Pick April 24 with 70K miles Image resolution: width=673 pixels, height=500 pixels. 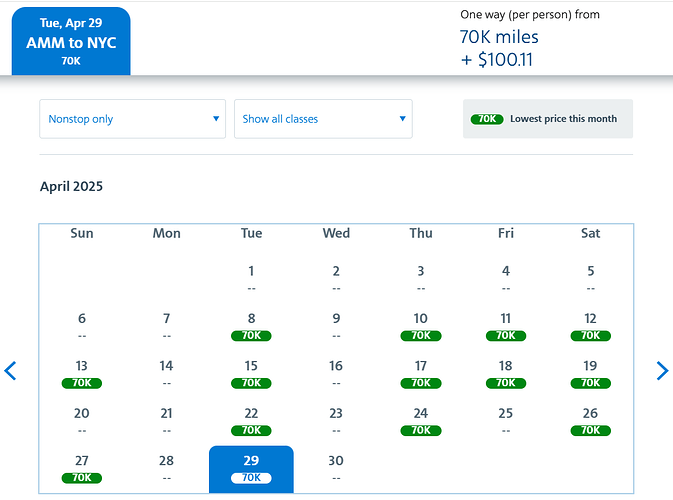tap(421, 421)
